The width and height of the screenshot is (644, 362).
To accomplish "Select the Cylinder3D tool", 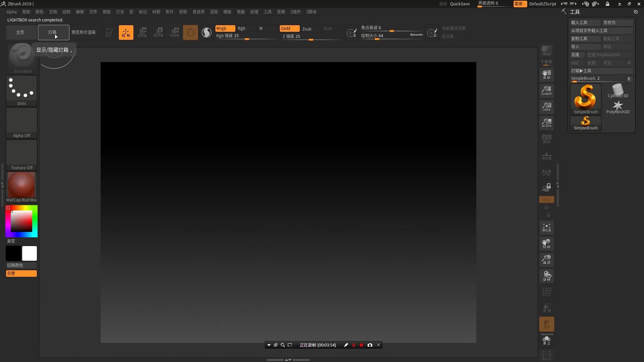I will click(618, 91).
